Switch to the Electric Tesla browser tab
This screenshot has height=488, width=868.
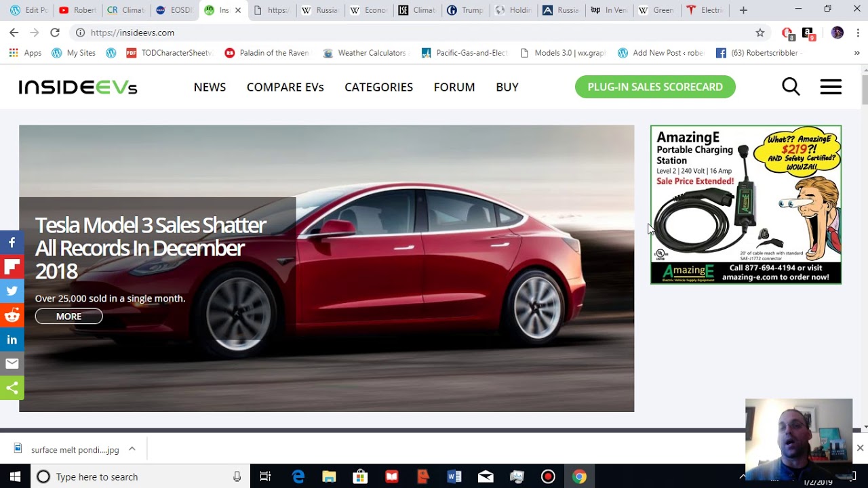point(705,10)
